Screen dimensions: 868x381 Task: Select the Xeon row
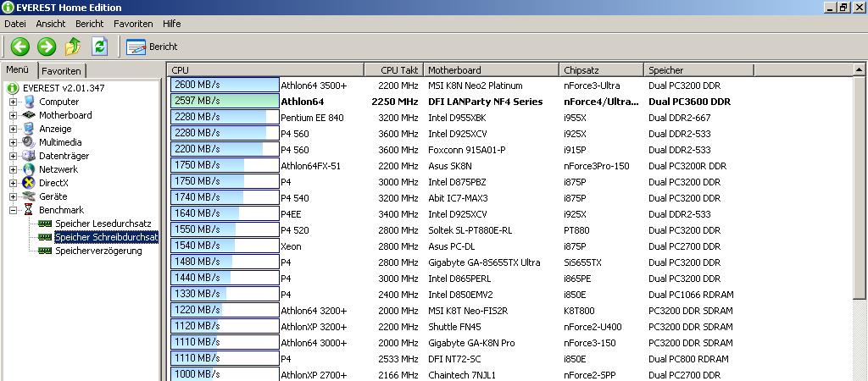point(509,246)
